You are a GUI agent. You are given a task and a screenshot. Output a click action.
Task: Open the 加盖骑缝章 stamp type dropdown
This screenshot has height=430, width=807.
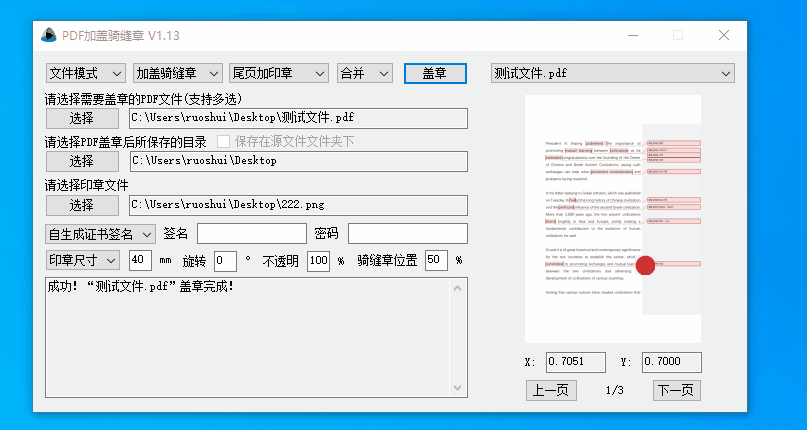tap(178, 73)
